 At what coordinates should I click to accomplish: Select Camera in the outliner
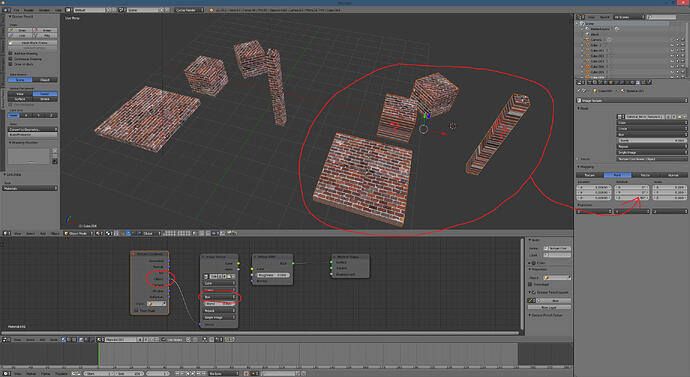coord(595,40)
